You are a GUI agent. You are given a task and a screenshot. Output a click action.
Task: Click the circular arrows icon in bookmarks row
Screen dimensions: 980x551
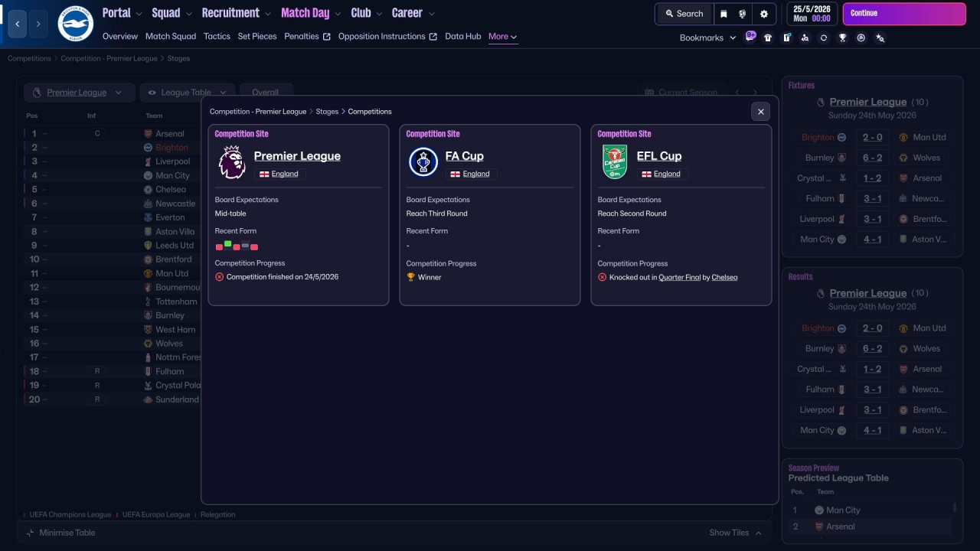pos(824,37)
